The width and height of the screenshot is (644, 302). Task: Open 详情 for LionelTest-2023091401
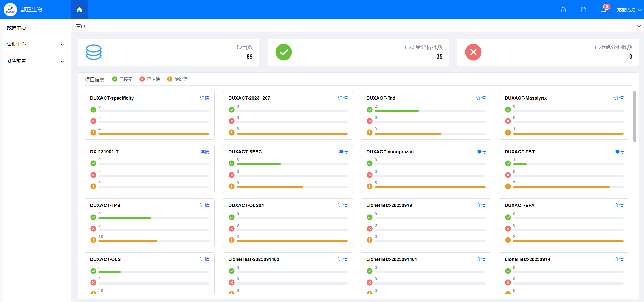coord(481,259)
